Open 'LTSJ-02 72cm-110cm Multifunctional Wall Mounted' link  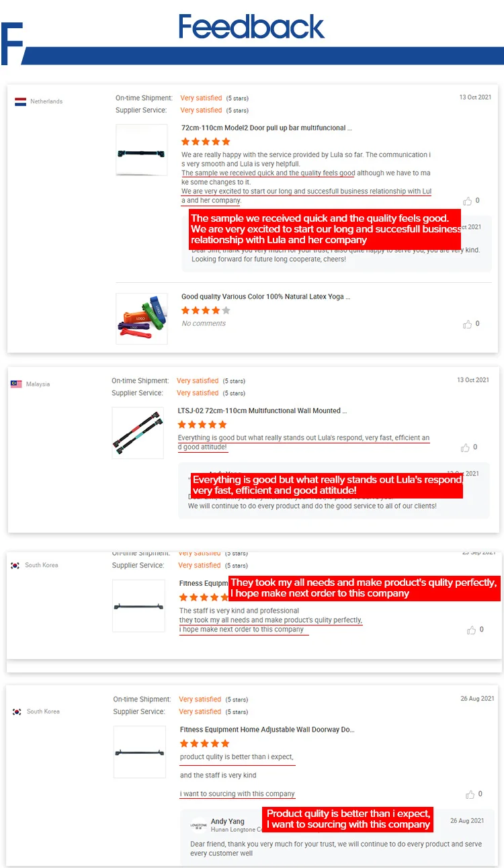259,410
